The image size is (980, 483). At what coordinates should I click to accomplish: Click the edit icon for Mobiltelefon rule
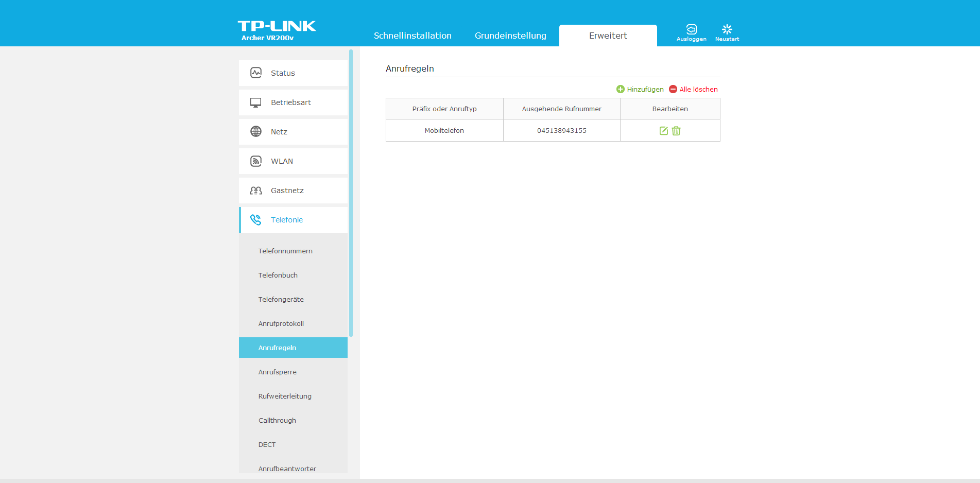(663, 131)
